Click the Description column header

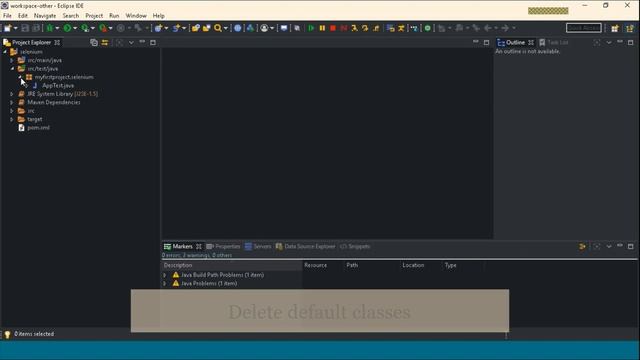(x=232, y=265)
